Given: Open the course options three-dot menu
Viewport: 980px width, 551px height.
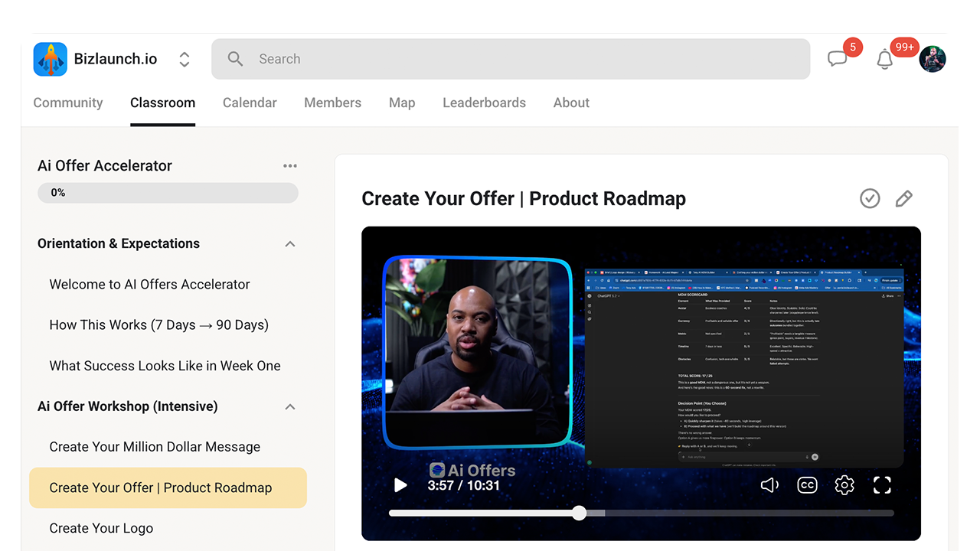Looking at the screenshot, I should pos(290,166).
